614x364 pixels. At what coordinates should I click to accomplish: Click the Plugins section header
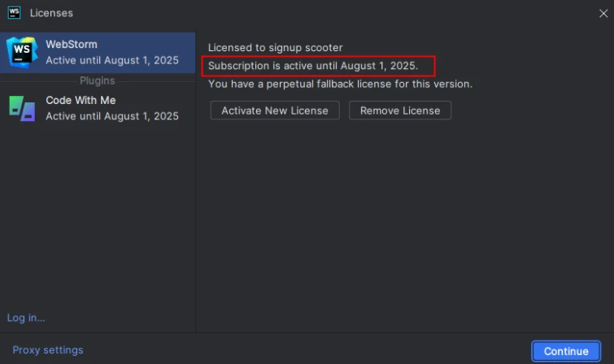click(x=97, y=80)
